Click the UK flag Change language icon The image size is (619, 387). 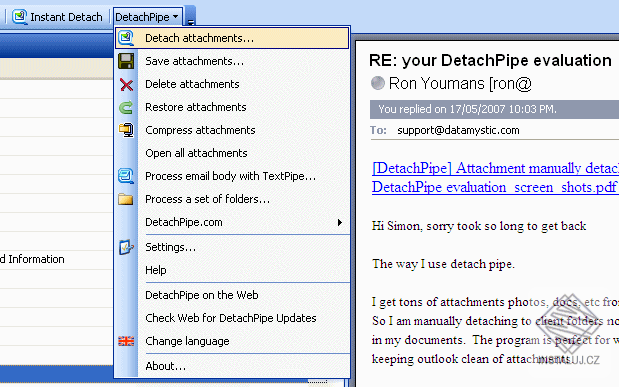(126, 341)
